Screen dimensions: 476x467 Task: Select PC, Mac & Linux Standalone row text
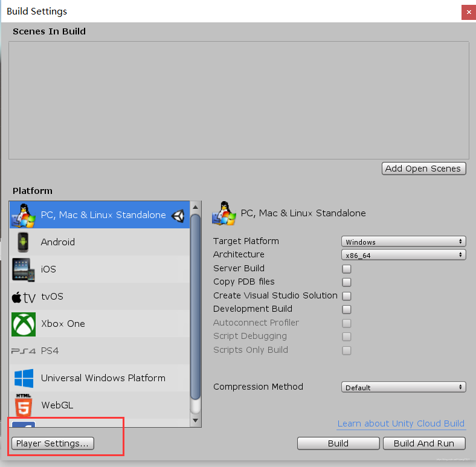pos(103,215)
